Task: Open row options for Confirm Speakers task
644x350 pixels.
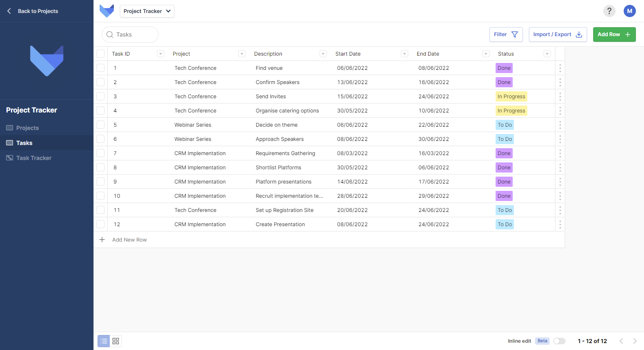Action: (x=560, y=82)
